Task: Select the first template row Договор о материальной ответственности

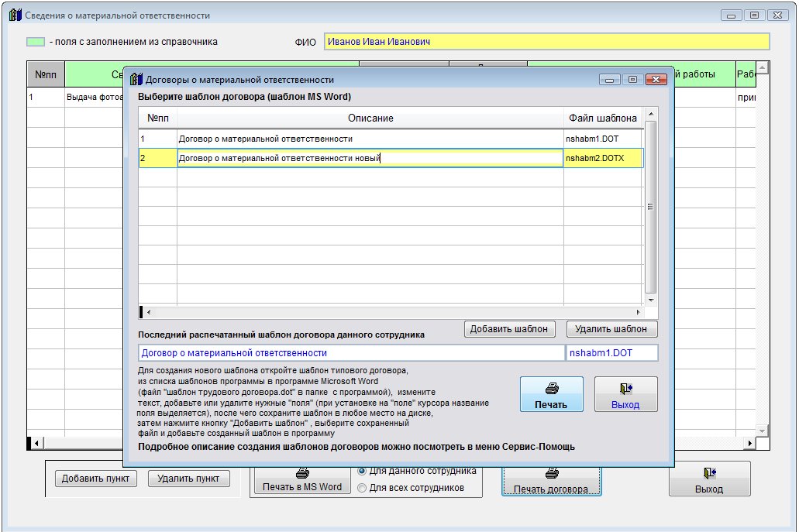Action: (369, 139)
